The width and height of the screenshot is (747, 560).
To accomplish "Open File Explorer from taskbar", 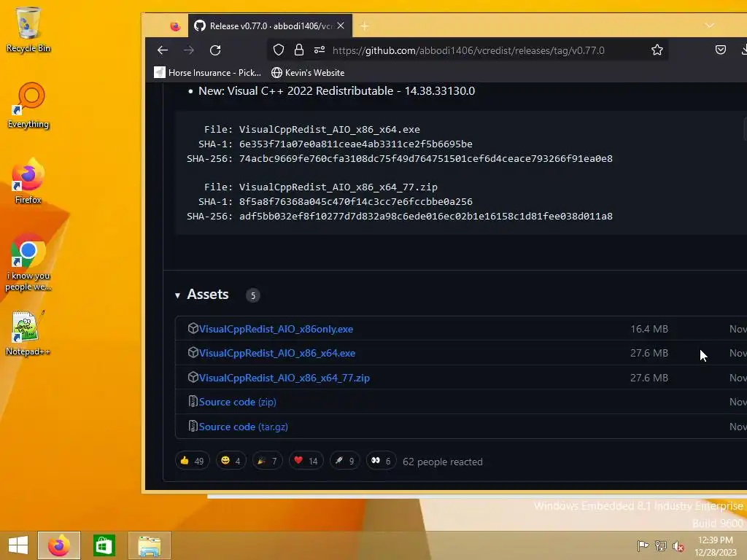I will click(x=149, y=545).
